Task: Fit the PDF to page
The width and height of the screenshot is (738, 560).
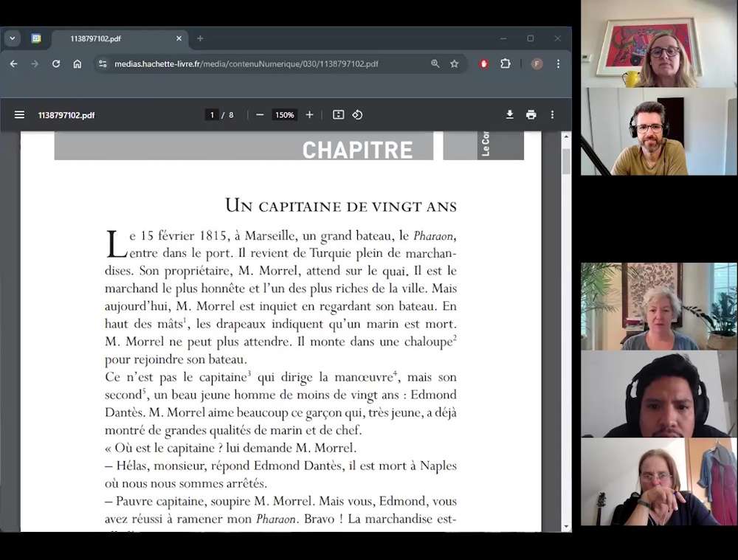Action: coord(338,115)
